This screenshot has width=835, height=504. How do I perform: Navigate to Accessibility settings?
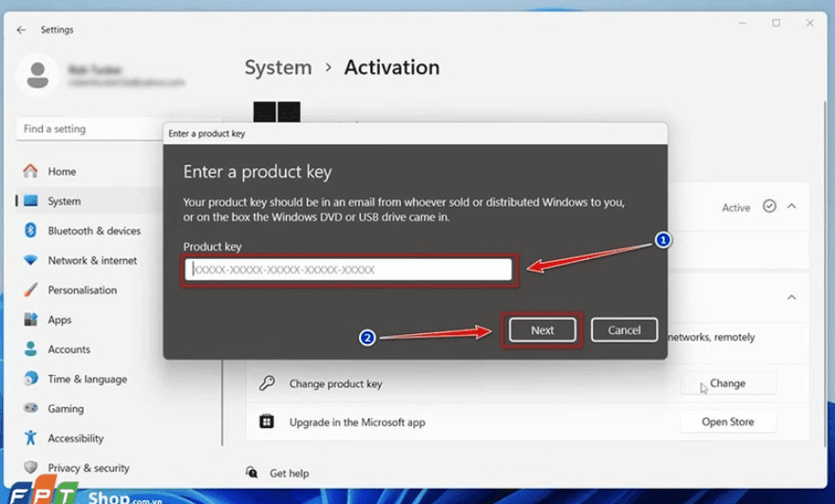tap(75, 439)
